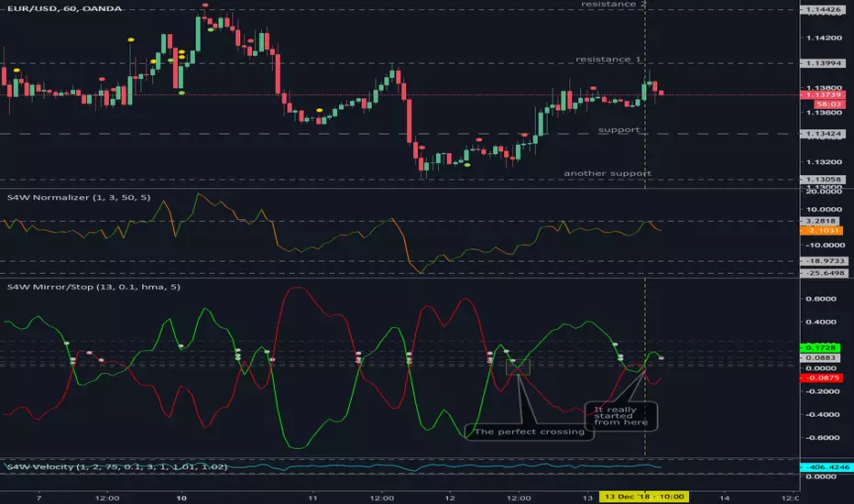The image size is (854, 504).
Task: Click the 1.13058 price label
Action: pos(823,180)
